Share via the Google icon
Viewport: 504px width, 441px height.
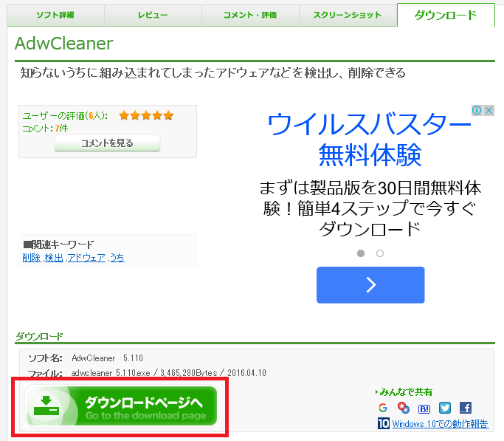383,408
